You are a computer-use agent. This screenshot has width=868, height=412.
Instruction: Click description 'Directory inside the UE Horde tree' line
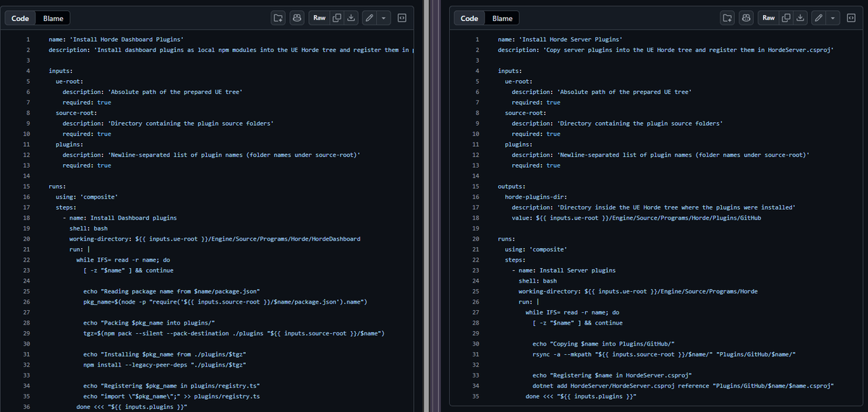point(654,207)
